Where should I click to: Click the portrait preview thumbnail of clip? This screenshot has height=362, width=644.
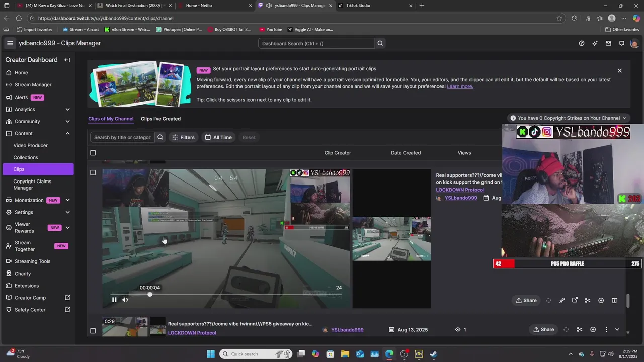pyautogui.click(x=391, y=238)
